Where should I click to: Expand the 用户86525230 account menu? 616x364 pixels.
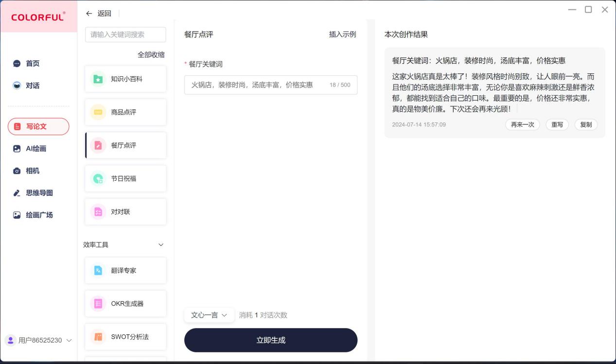point(39,340)
